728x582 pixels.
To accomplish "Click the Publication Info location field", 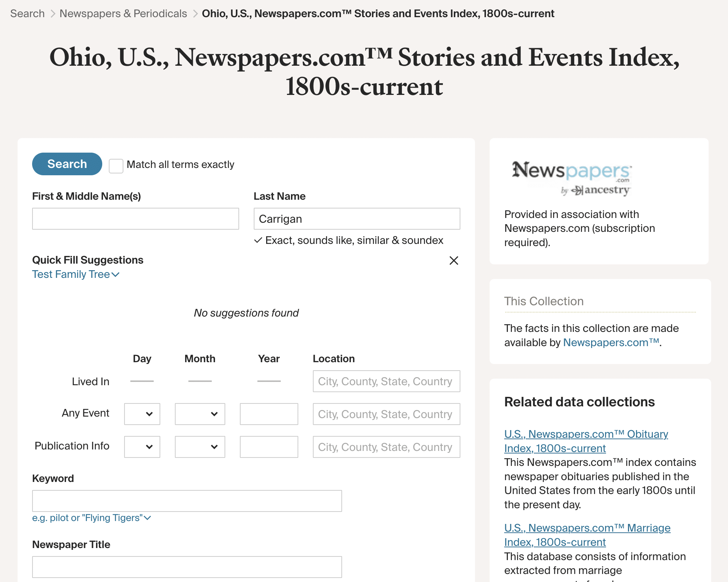I will pyautogui.click(x=386, y=447).
